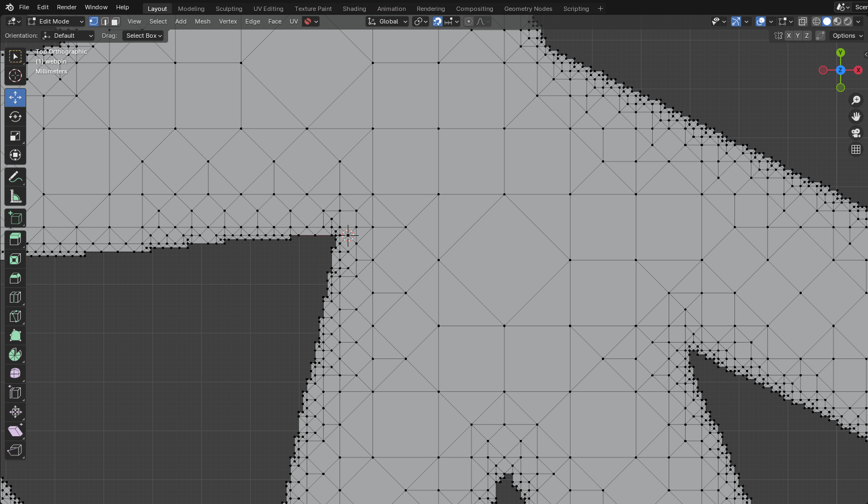Toggle mesh mirror X axis
The width and height of the screenshot is (868, 504).
click(x=789, y=36)
